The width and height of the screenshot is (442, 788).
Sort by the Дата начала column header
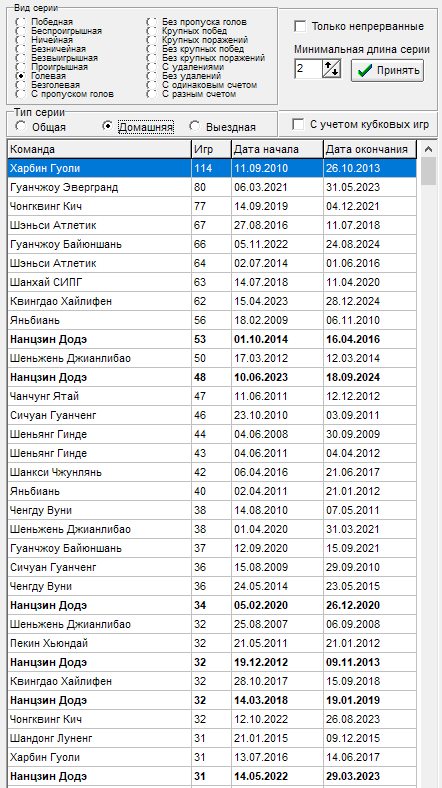pos(277,149)
